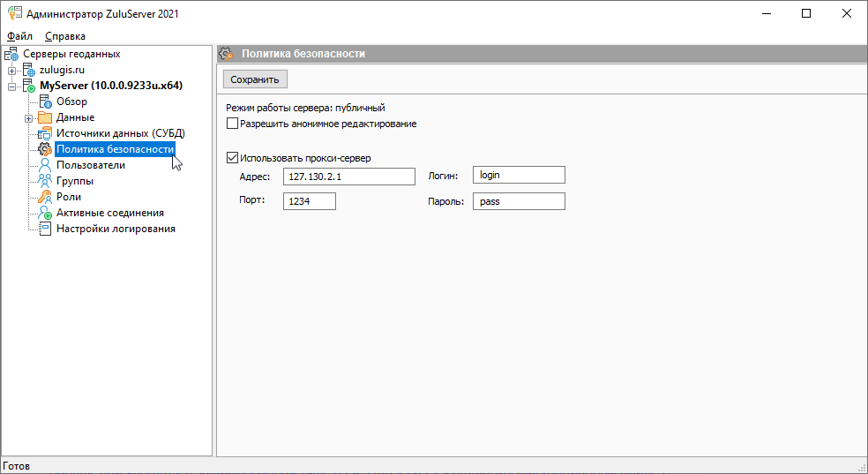Click the Источники данных (СУБД) icon
Image resolution: width=868 pixels, height=474 pixels.
45,133
